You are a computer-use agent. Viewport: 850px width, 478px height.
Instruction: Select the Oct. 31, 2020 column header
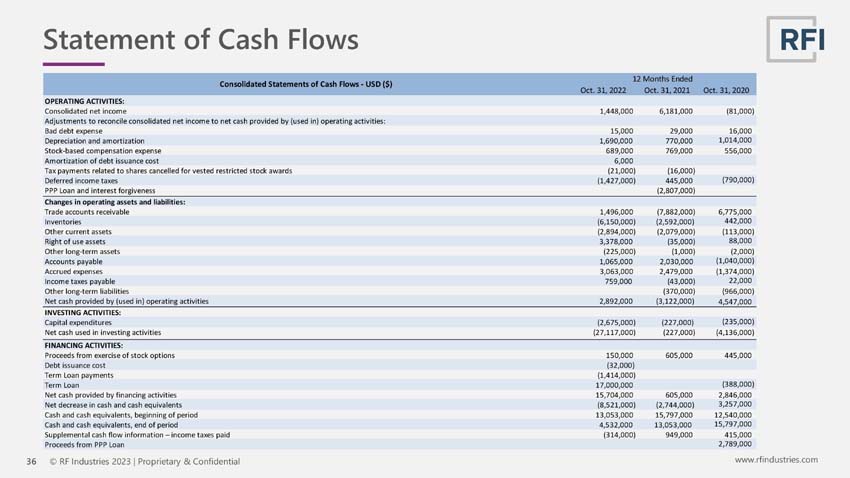click(726, 91)
